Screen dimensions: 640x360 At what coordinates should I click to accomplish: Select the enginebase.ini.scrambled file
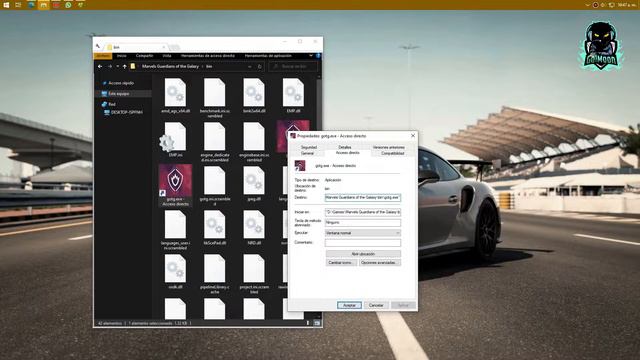[x=254, y=142]
